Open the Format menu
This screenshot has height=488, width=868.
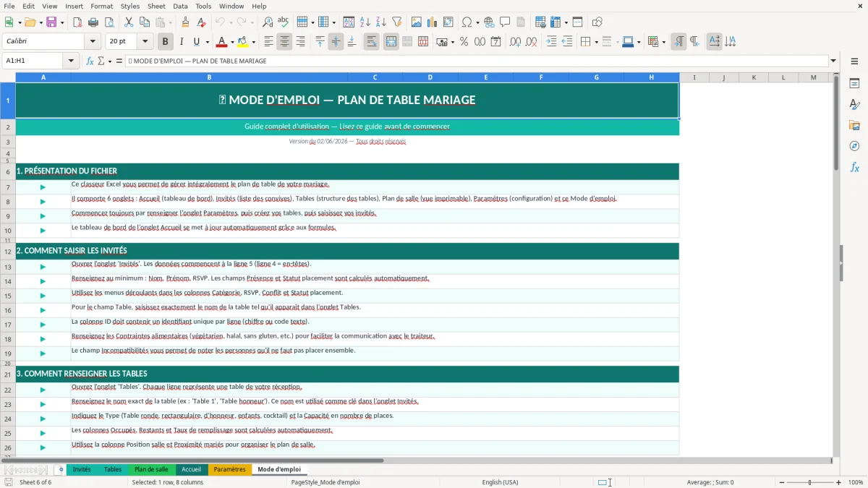[101, 6]
